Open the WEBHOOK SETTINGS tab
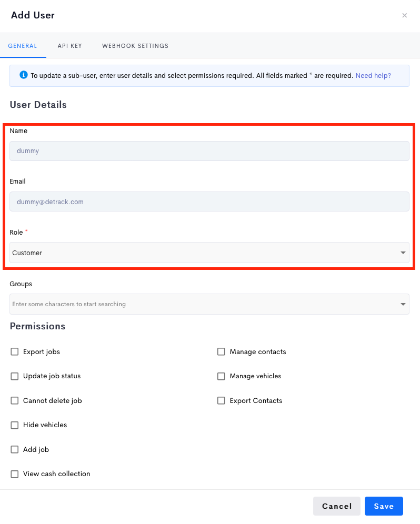Image resolution: width=420 pixels, height=524 pixels. (x=135, y=46)
